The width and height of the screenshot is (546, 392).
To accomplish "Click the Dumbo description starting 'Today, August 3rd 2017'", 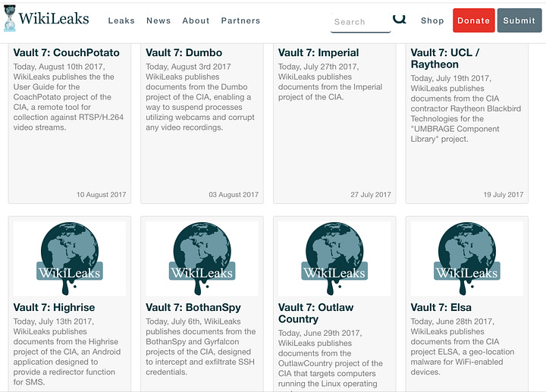I will point(200,97).
